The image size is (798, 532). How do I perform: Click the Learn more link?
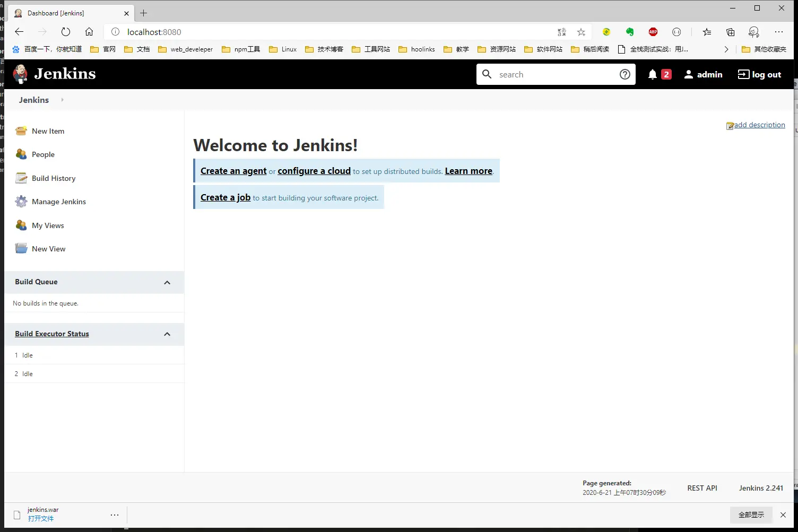[469, 171]
